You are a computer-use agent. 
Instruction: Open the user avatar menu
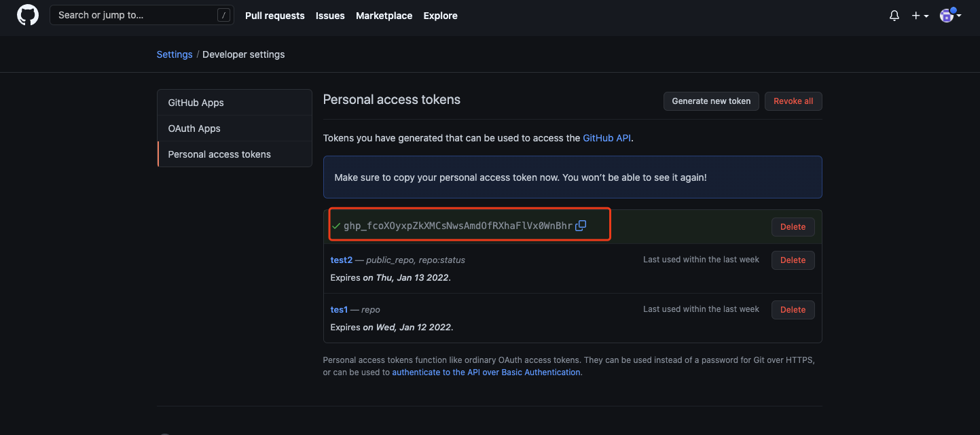pos(949,16)
